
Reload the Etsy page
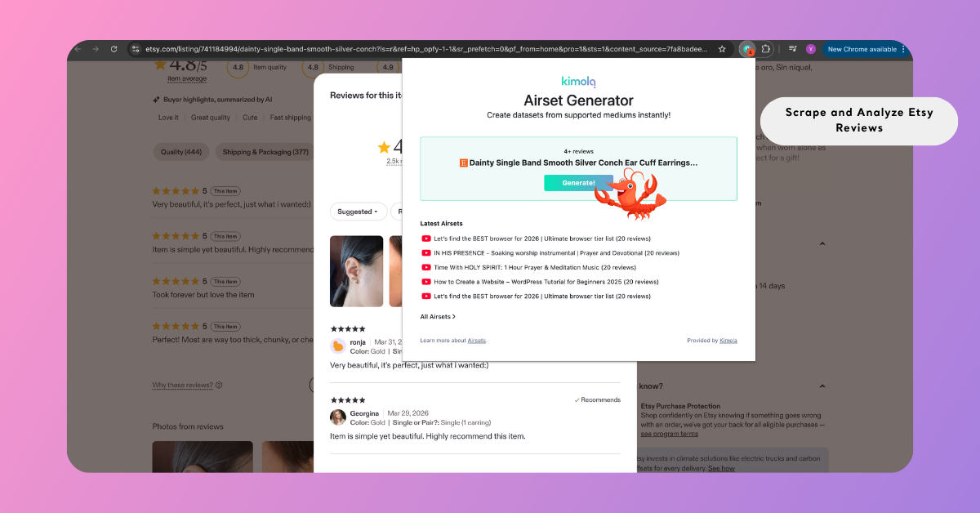(x=114, y=49)
